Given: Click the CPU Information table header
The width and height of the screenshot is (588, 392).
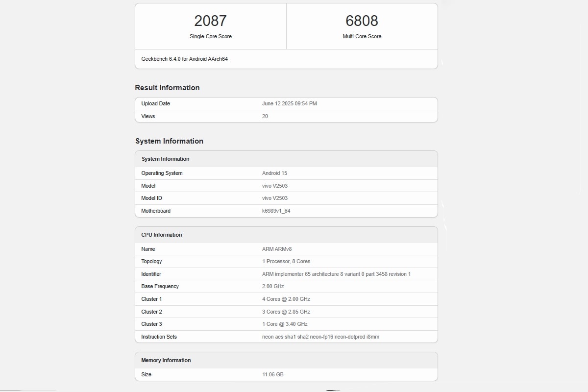Looking at the screenshot, I should pos(161,235).
